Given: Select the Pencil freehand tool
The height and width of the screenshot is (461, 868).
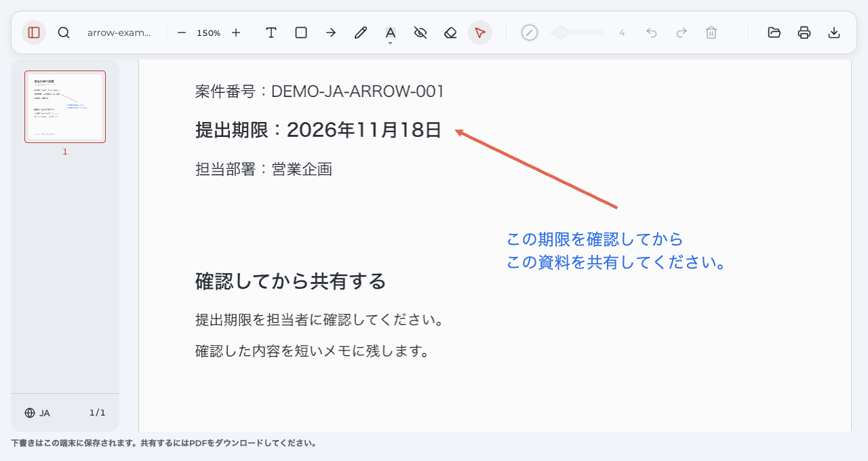Looking at the screenshot, I should click(x=361, y=33).
